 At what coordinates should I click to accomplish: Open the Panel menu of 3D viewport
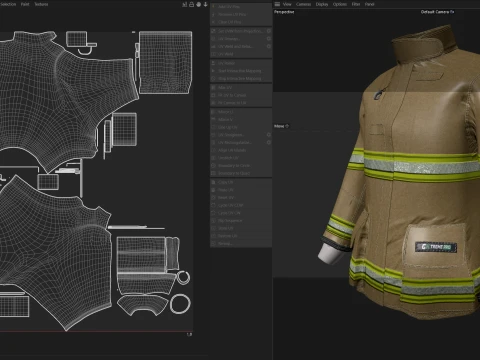369,4
